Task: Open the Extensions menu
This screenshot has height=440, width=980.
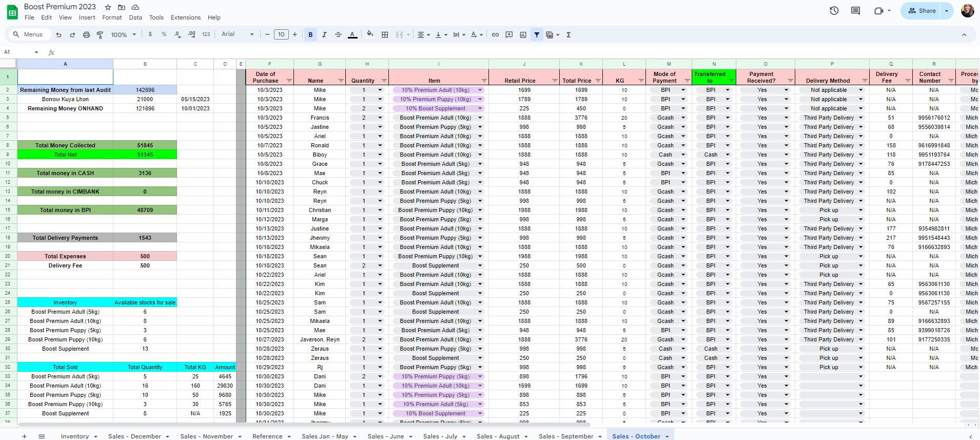Action: click(185, 17)
